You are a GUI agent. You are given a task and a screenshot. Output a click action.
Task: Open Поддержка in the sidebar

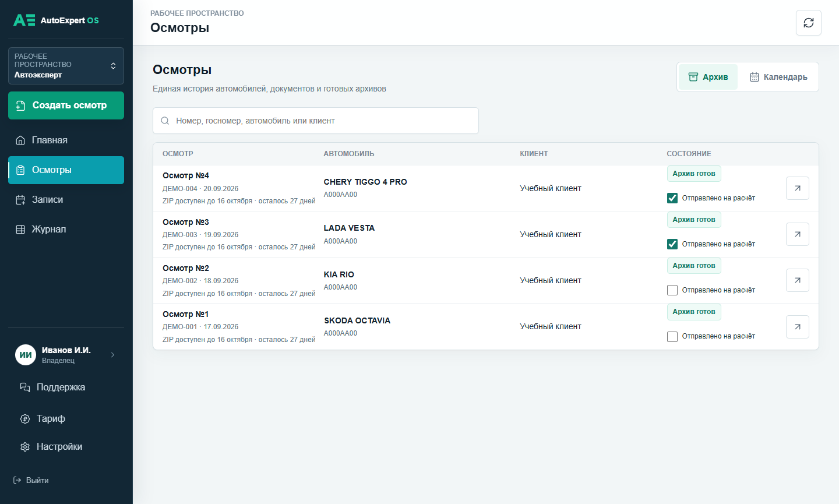coord(66,387)
